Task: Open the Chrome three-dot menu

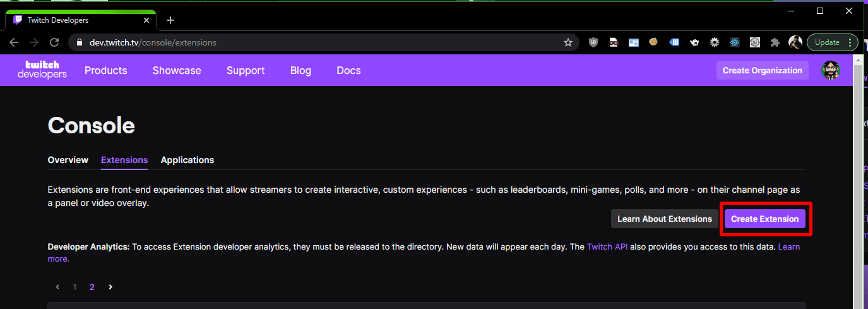Action: [x=850, y=42]
